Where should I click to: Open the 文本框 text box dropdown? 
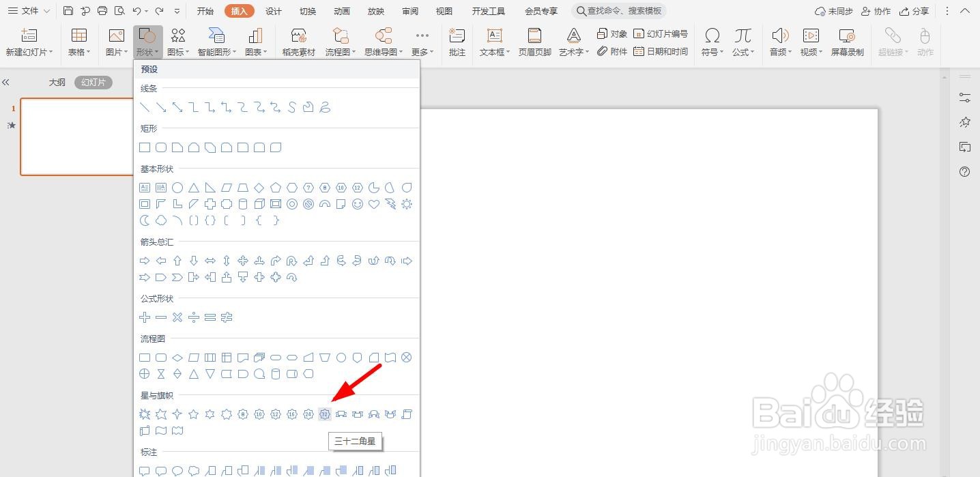495,42
